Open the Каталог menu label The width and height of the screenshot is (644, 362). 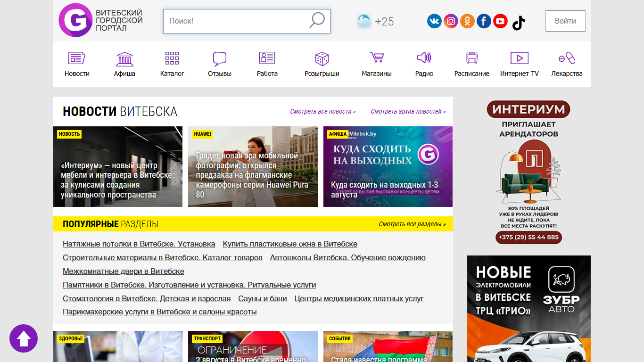tap(172, 74)
